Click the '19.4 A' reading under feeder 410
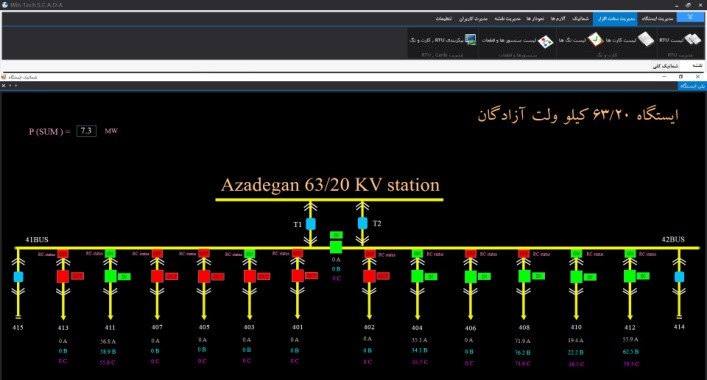The height and width of the screenshot is (380, 707). tap(576, 341)
